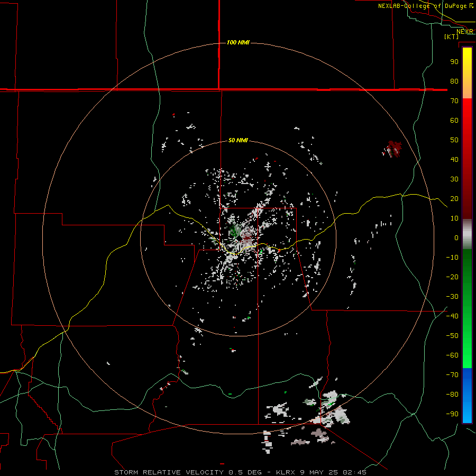The image size is (476, 476).
Task: Click the 40 value on velocity scale
Action: pyautogui.click(x=454, y=159)
